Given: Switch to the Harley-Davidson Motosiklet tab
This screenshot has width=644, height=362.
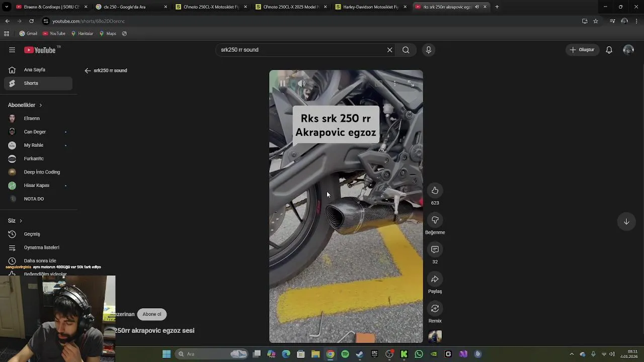Looking at the screenshot, I should tap(371, 7).
